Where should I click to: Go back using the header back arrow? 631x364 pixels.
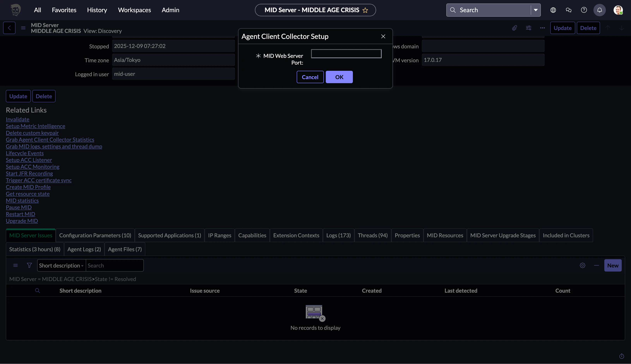pos(9,28)
